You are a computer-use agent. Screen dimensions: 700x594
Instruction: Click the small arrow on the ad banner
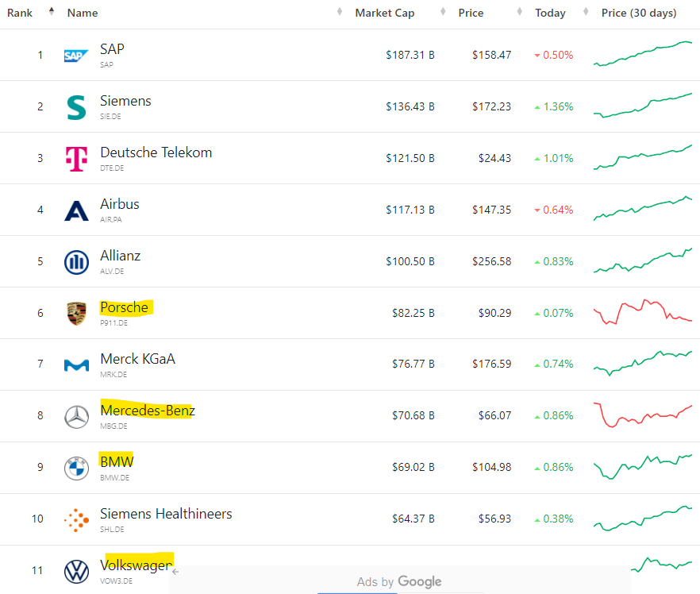pyautogui.click(x=175, y=571)
